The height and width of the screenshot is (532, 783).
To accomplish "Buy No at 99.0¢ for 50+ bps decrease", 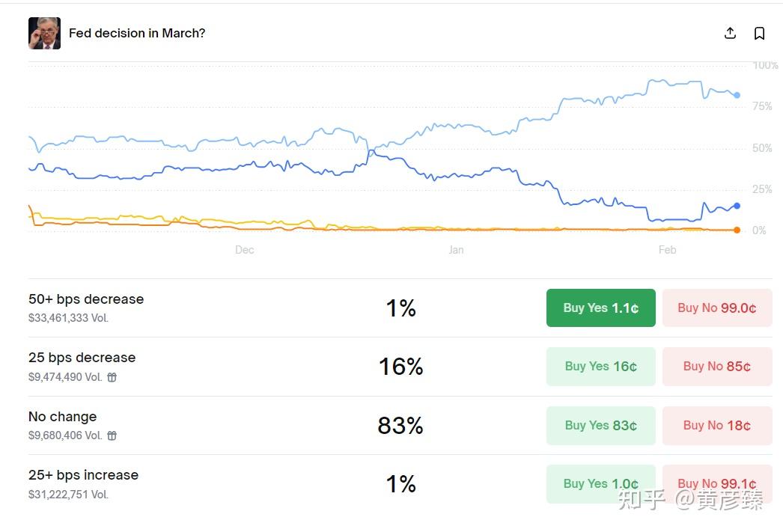I will pyautogui.click(x=716, y=308).
